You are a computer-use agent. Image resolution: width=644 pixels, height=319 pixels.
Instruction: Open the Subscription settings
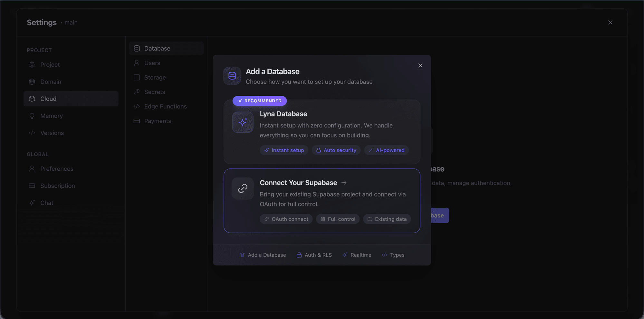point(71,186)
